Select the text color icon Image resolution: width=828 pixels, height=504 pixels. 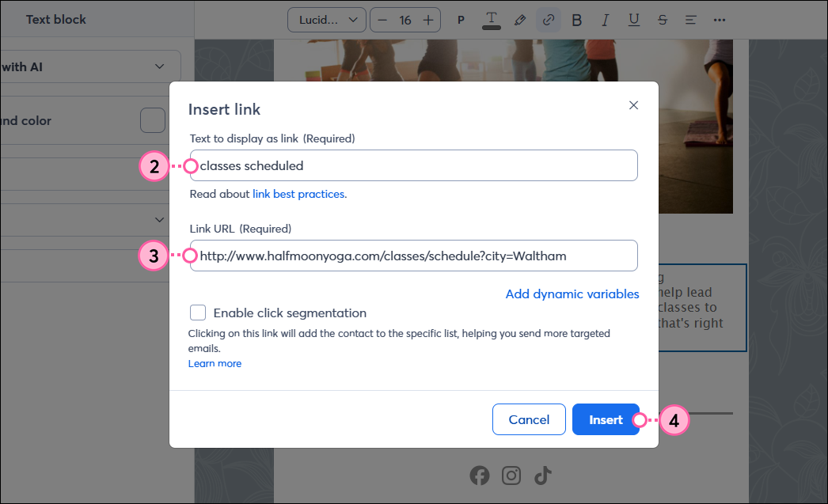pos(491,20)
